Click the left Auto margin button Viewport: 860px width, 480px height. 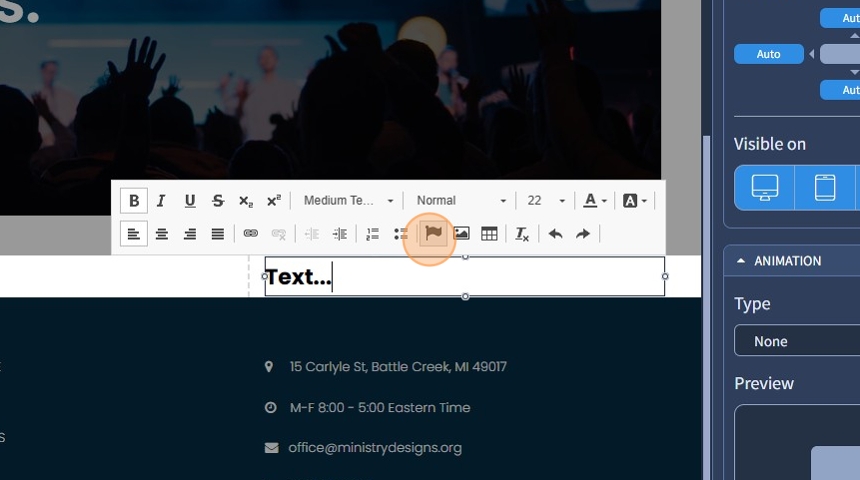pyautogui.click(x=769, y=54)
